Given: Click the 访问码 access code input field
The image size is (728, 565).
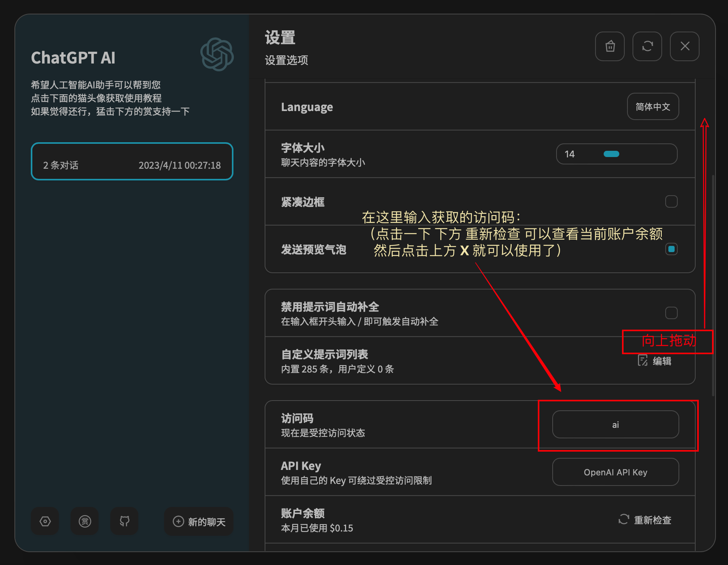Looking at the screenshot, I should (615, 424).
